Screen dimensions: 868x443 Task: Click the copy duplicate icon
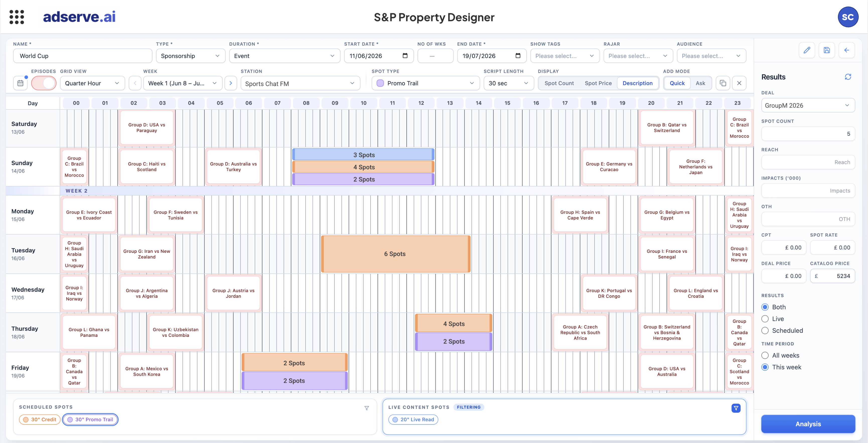pos(723,83)
